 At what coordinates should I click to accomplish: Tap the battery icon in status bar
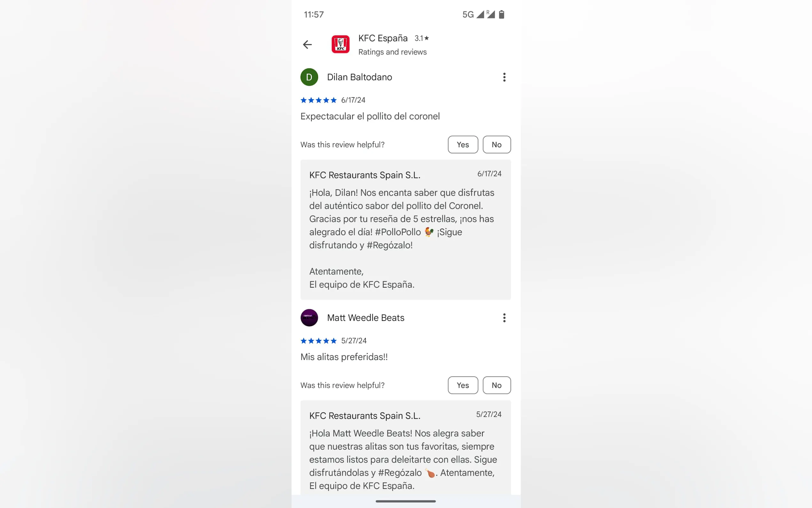point(501,14)
